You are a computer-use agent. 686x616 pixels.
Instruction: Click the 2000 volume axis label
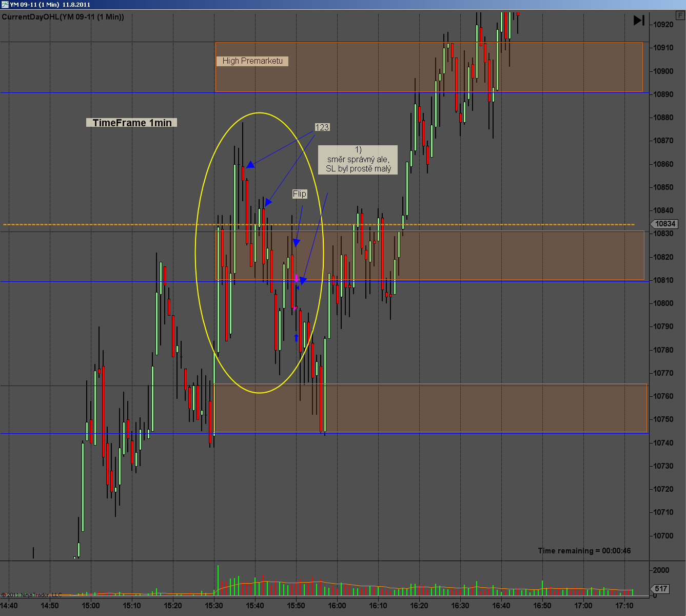coord(661,570)
